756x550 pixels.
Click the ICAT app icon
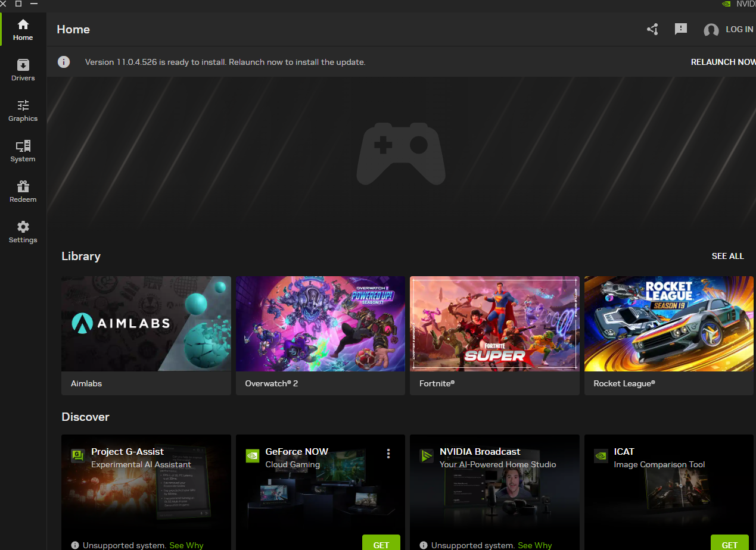pos(601,455)
